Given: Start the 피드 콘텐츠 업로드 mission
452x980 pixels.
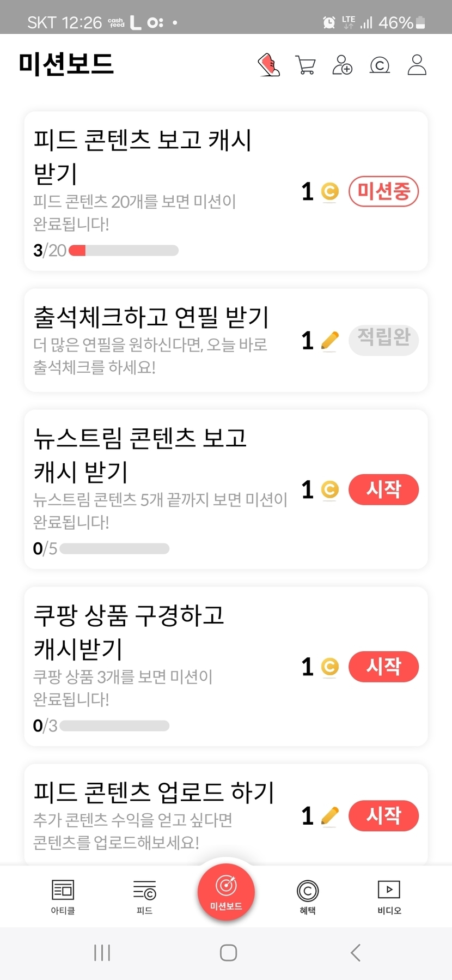Looking at the screenshot, I should tap(383, 816).
